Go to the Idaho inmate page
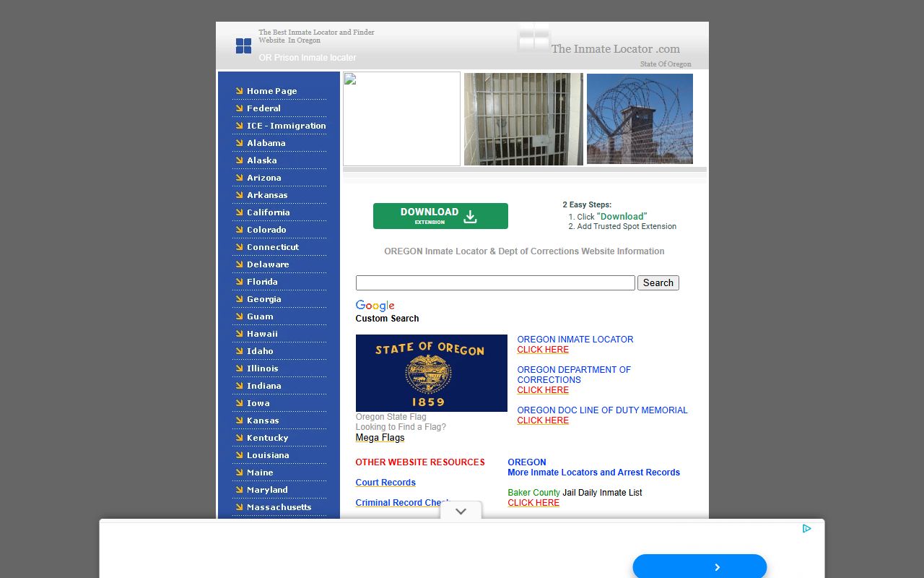The image size is (924, 578). click(x=260, y=351)
